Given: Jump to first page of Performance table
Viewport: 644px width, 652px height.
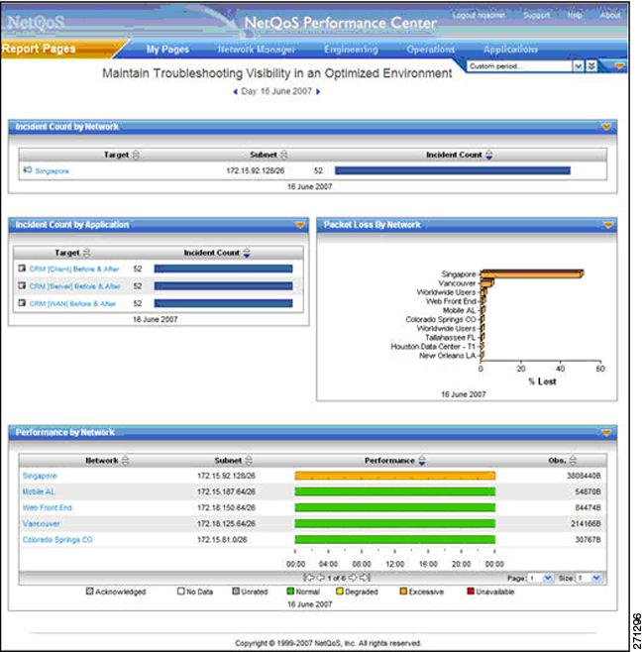Looking at the screenshot, I should point(309,578).
